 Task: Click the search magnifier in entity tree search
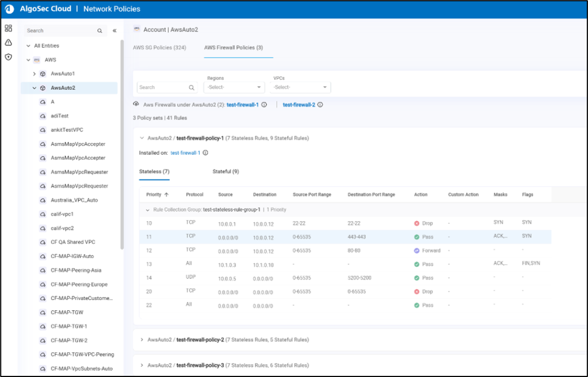click(x=100, y=30)
